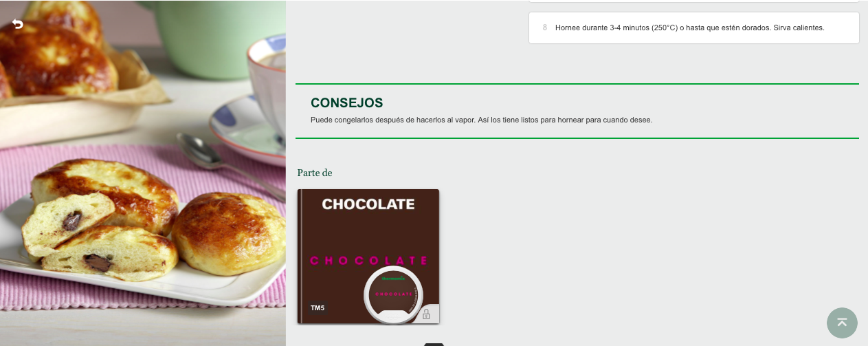Click the dark tab at bottom edge

(x=434, y=344)
